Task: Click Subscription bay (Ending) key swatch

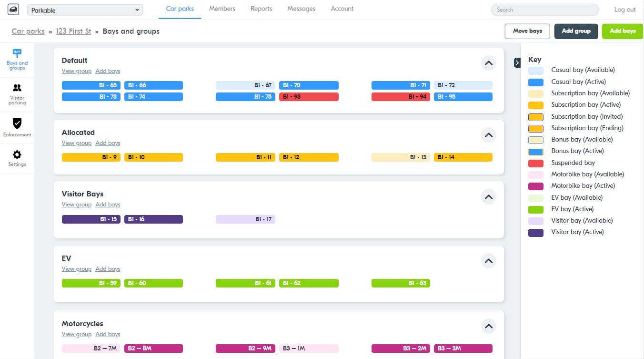Action: tap(536, 129)
